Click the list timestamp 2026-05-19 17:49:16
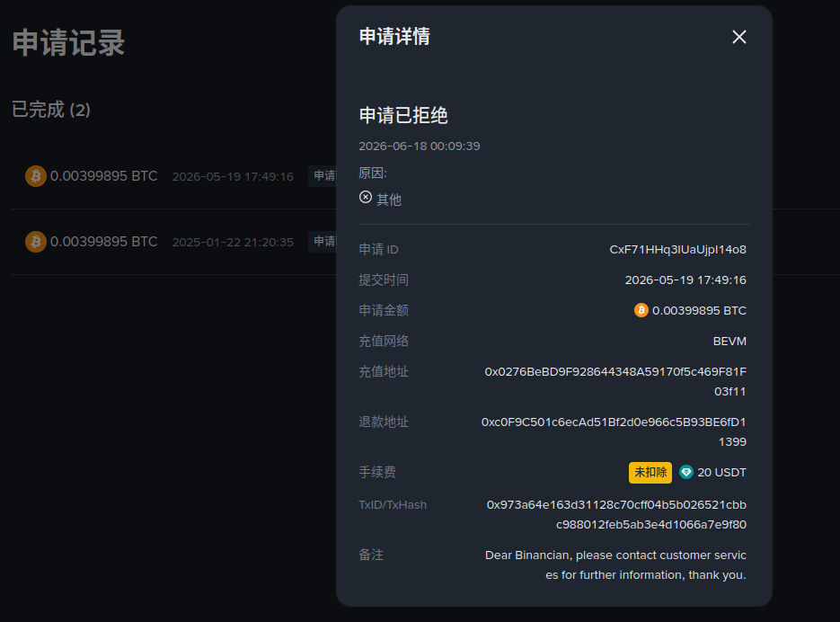Viewport: 840px width, 622px height. click(x=233, y=176)
